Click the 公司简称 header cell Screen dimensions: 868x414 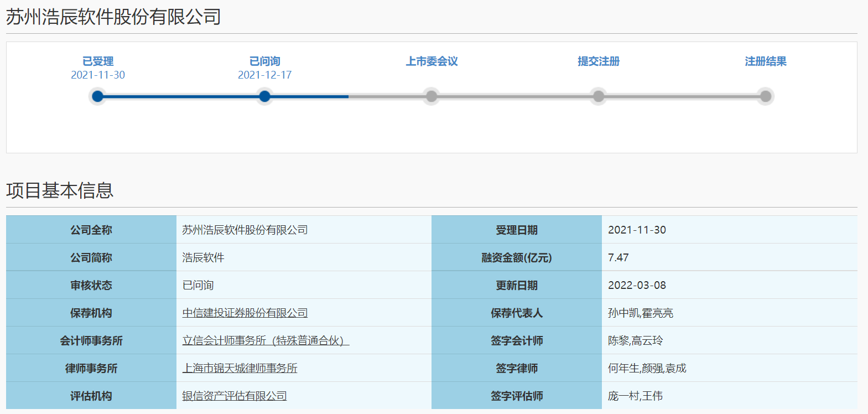point(91,257)
